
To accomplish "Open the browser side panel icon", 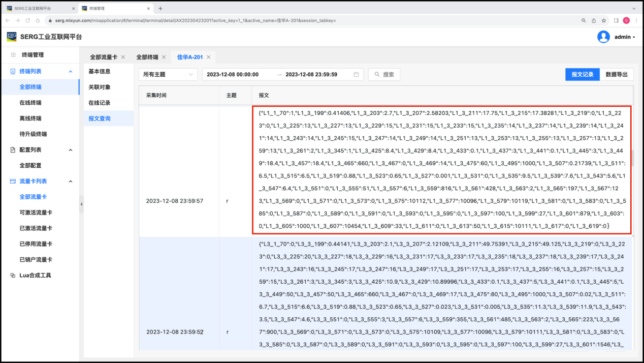I will pyautogui.click(x=616, y=20).
